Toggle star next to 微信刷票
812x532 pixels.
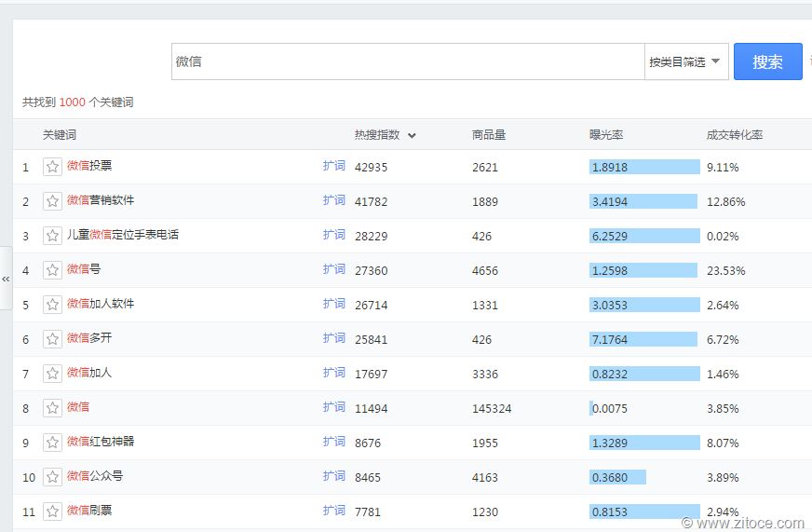[x=53, y=512]
